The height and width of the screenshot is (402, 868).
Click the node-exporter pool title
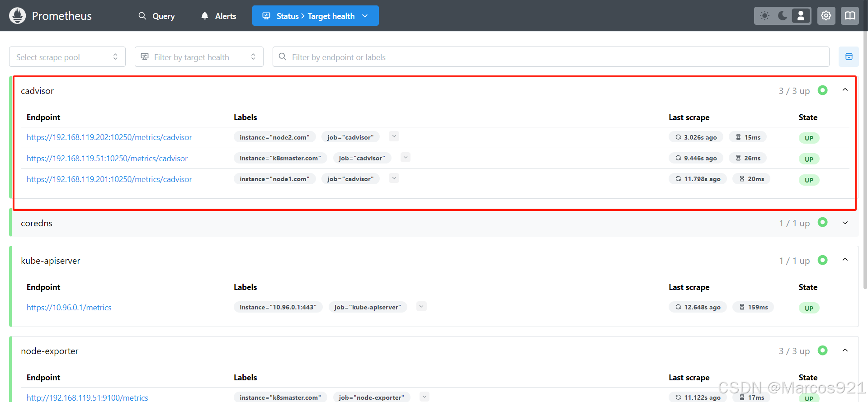point(49,351)
